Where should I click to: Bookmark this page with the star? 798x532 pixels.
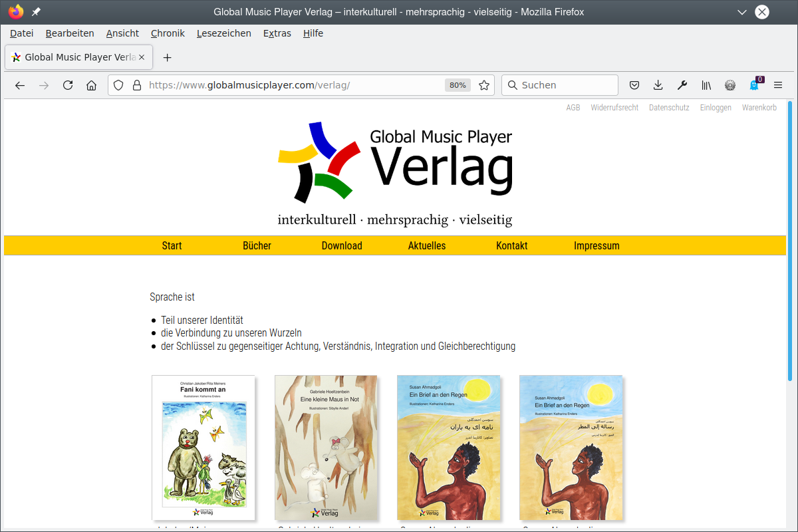tap(484, 85)
